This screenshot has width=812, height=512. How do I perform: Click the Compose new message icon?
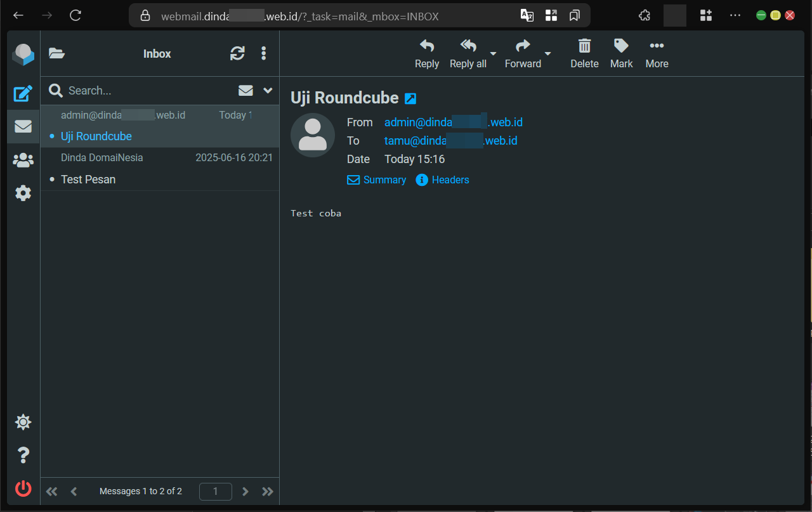(x=23, y=94)
